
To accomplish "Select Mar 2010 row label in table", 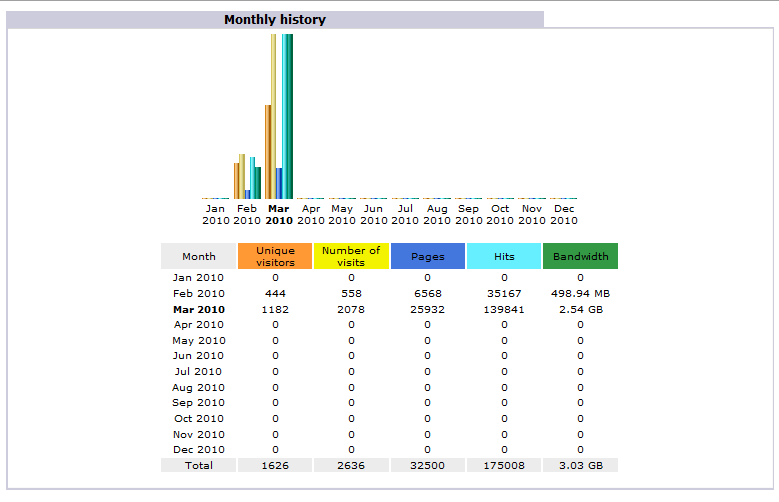I will click(x=198, y=309).
